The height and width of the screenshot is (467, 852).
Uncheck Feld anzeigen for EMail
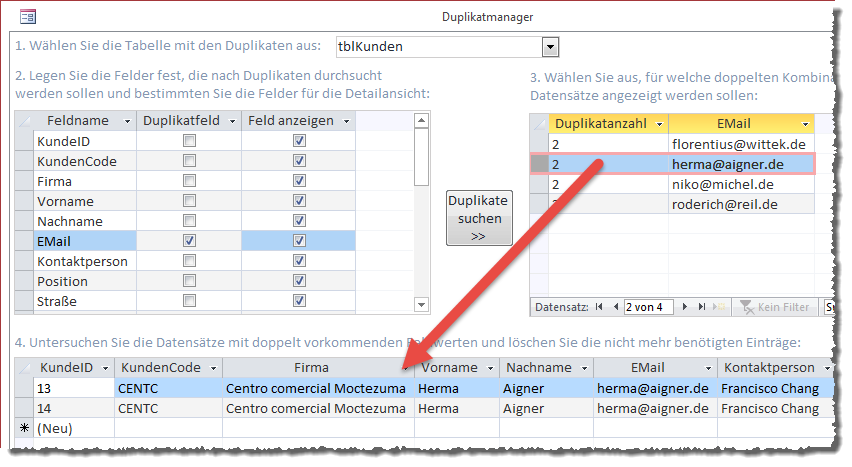click(x=299, y=241)
